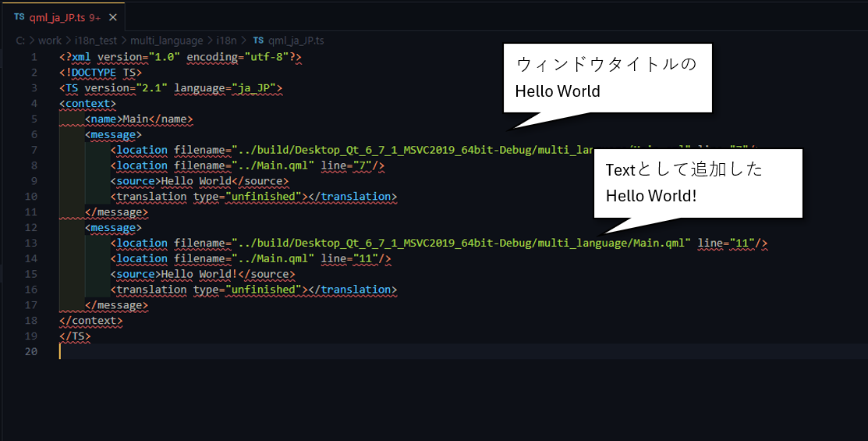This screenshot has height=441, width=868.
Task: Place cursor on empty line 20
Action: (234, 351)
